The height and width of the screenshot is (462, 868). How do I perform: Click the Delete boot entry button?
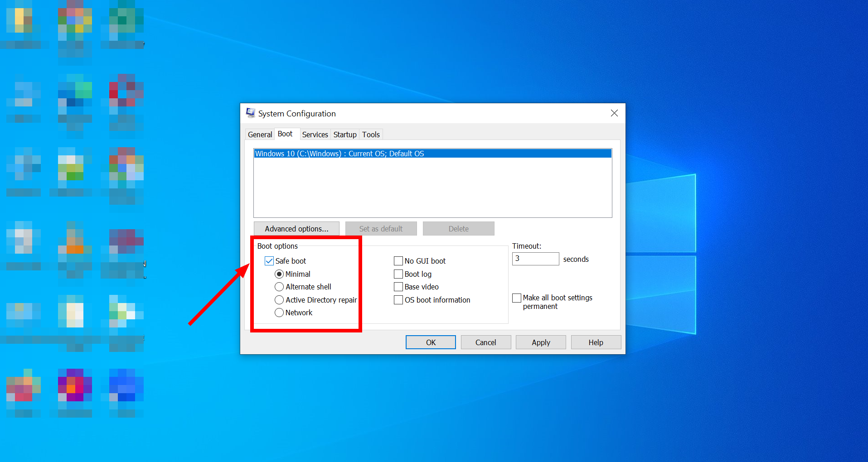(458, 229)
